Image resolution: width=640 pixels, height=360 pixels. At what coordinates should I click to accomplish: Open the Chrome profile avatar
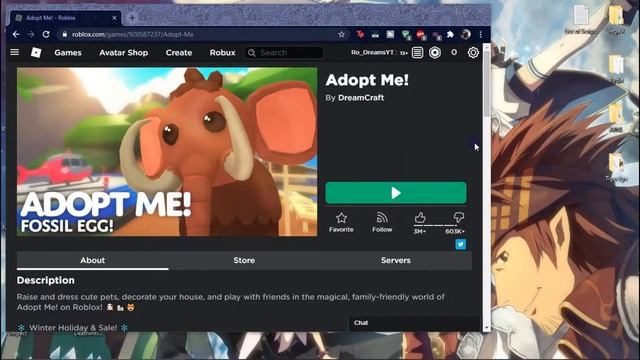point(466,35)
